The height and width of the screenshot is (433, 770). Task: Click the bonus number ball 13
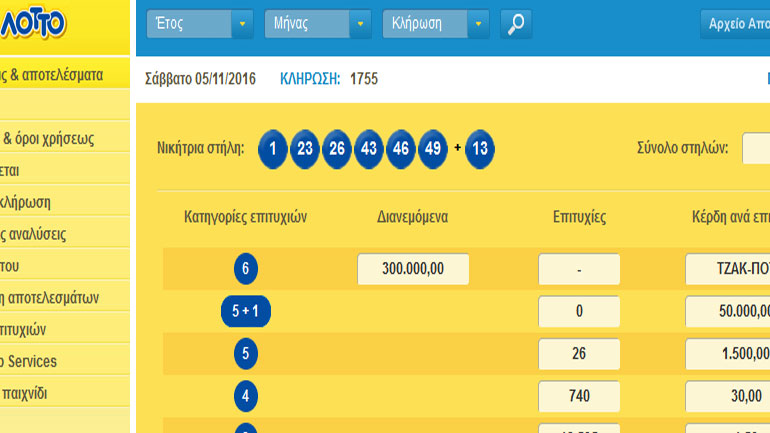click(480, 149)
